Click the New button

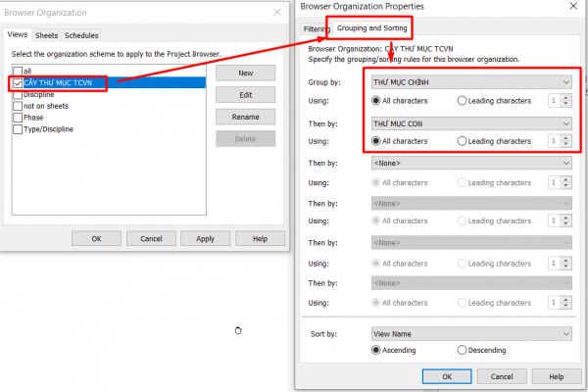pyautogui.click(x=247, y=73)
